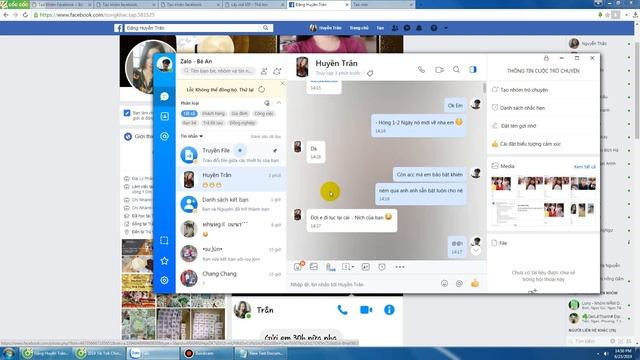
Task: Click the Zalo search friends input field
Action: coord(218,71)
